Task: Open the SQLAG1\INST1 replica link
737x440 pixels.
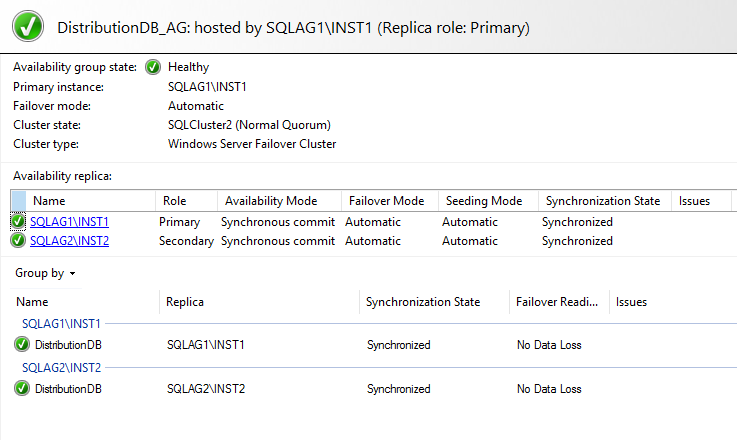Action: (69, 221)
